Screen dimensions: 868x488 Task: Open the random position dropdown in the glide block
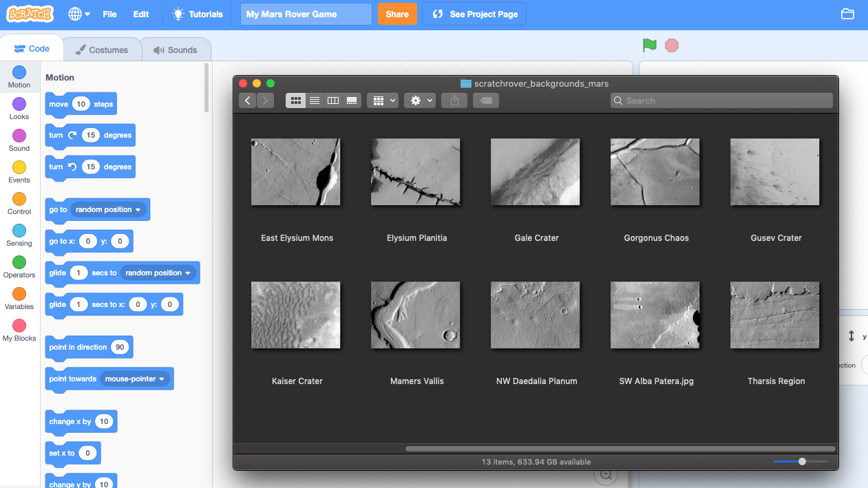[x=157, y=273]
